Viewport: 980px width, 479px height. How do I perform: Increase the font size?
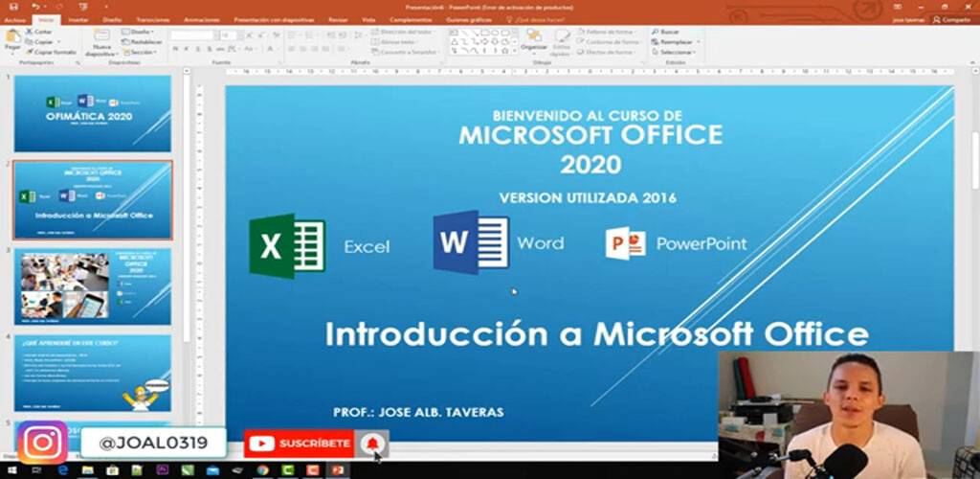coord(249,35)
